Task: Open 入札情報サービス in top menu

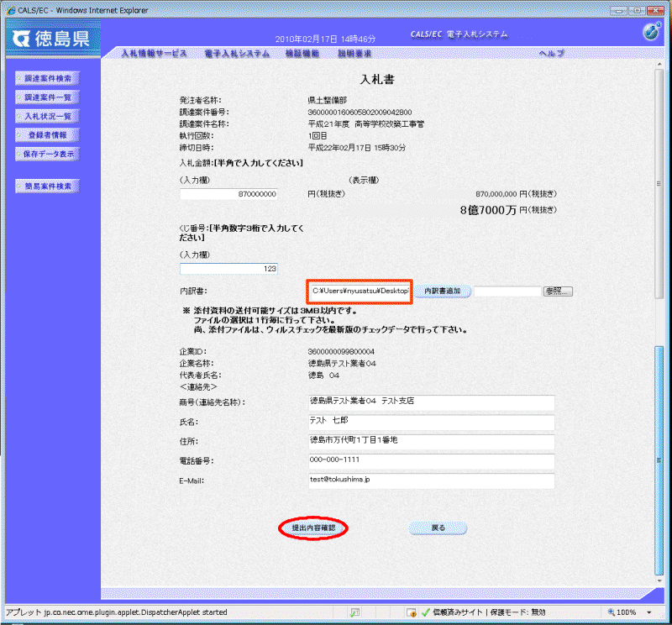Action: [154, 54]
